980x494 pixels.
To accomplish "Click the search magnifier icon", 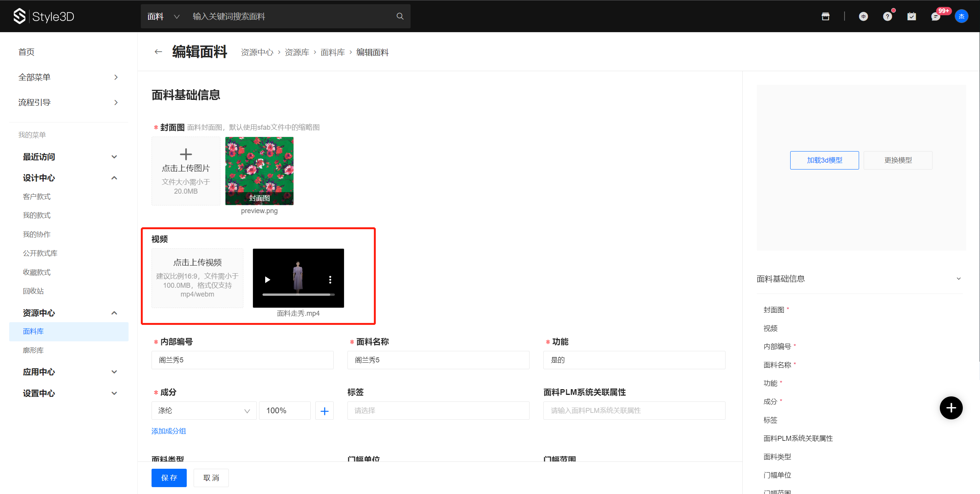I will 400,16.
